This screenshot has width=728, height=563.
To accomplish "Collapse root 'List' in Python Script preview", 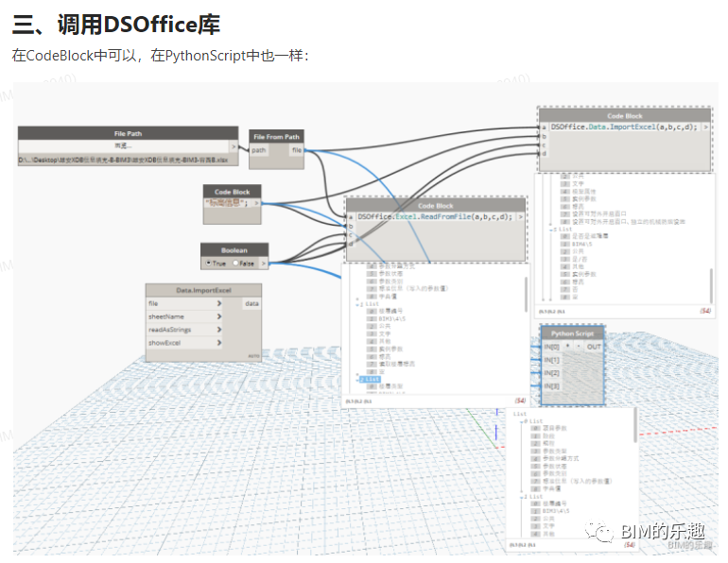I will click(520, 414).
